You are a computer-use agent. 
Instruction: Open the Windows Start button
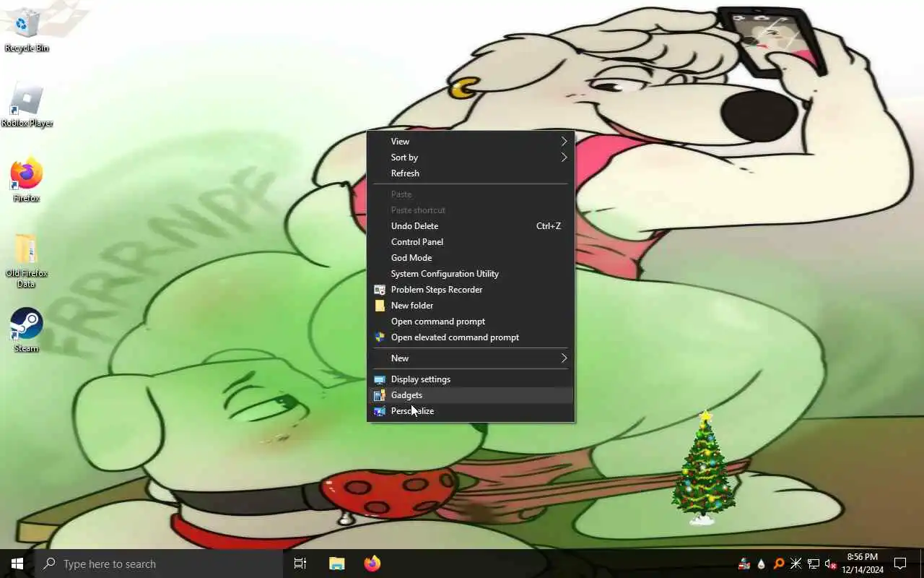tap(17, 564)
